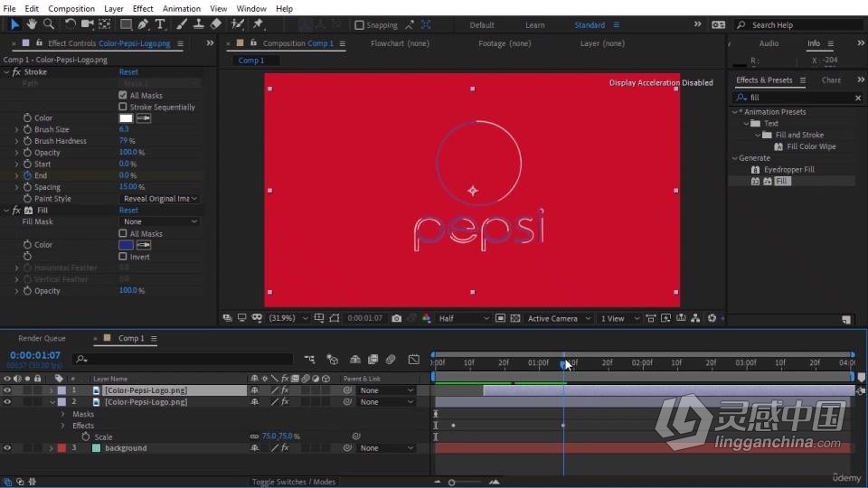
Task: Expand the Masks group of layer 2
Action: (62, 414)
